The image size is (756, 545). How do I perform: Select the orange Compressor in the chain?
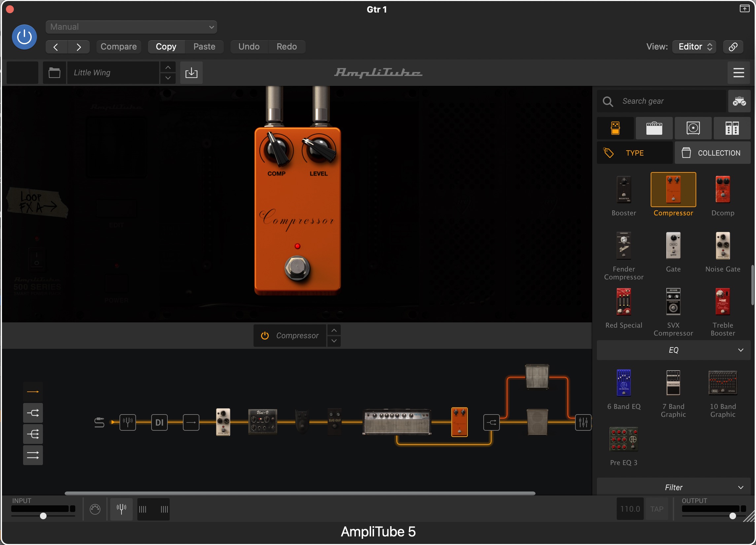point(459,422)
